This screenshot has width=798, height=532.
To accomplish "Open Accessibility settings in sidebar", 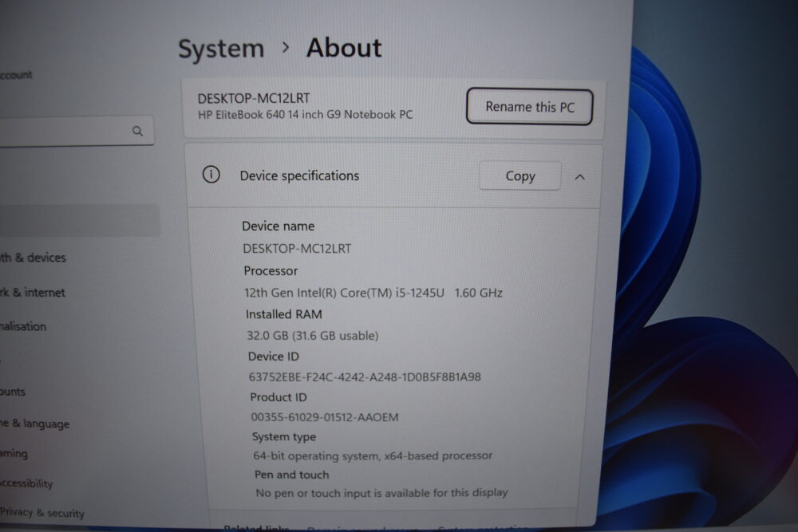I will click(26, 483).
